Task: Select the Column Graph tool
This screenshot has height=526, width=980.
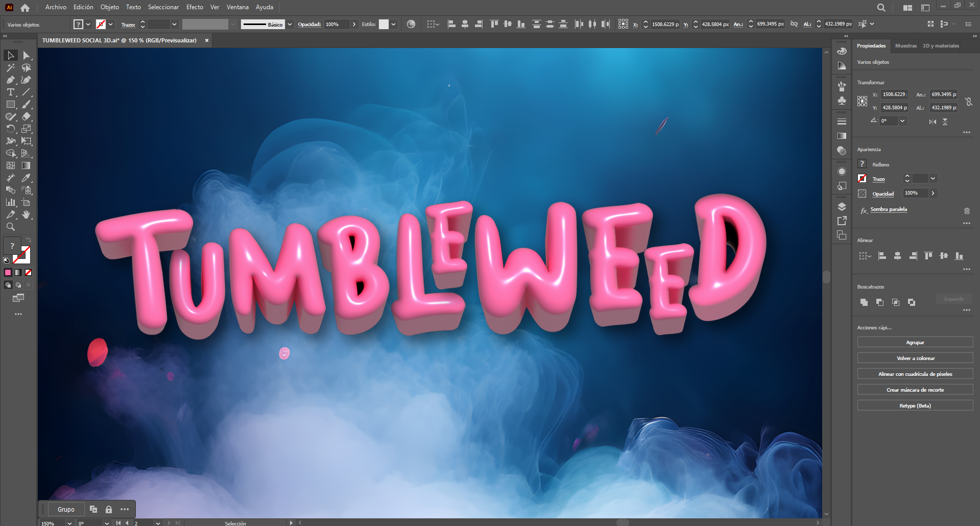Action: pos(10,202)
